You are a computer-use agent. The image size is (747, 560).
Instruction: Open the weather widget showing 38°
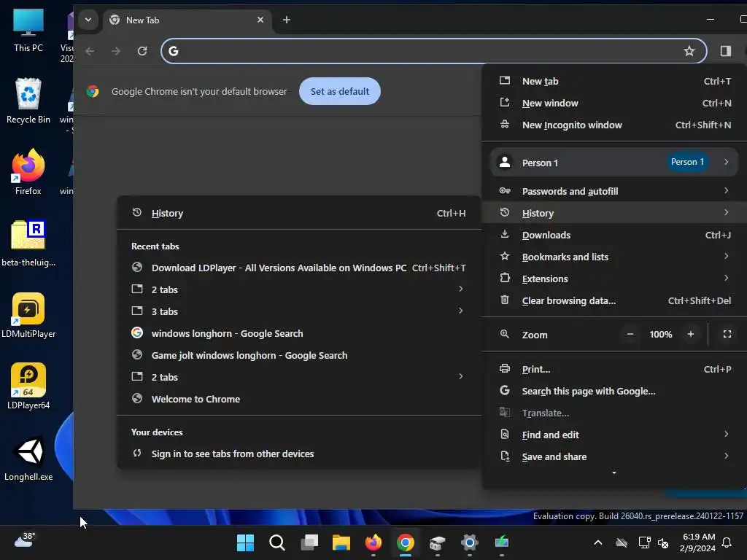[24, 541]
